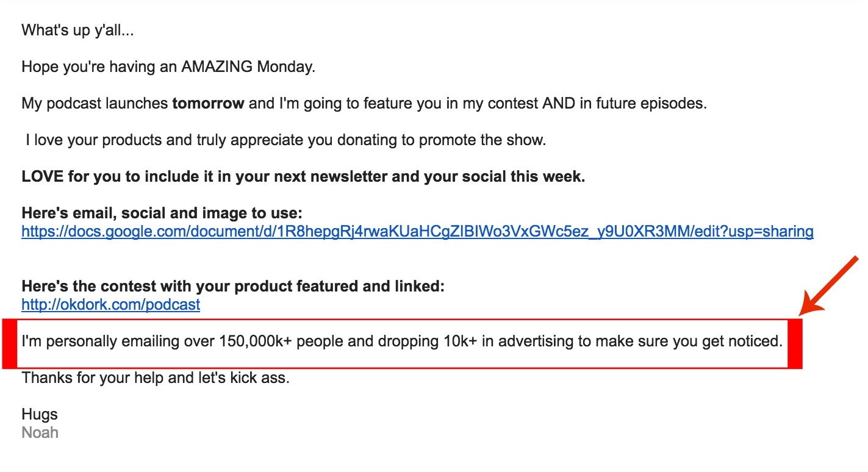
Task: Open the docs.google.com document link
Action: click(x=417, y=232)
